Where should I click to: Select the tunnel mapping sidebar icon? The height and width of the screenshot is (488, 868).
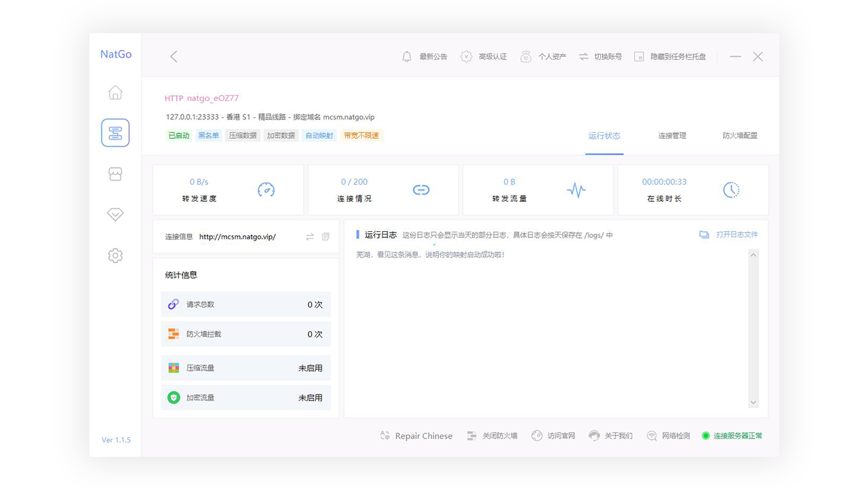(x=115, y=133)
